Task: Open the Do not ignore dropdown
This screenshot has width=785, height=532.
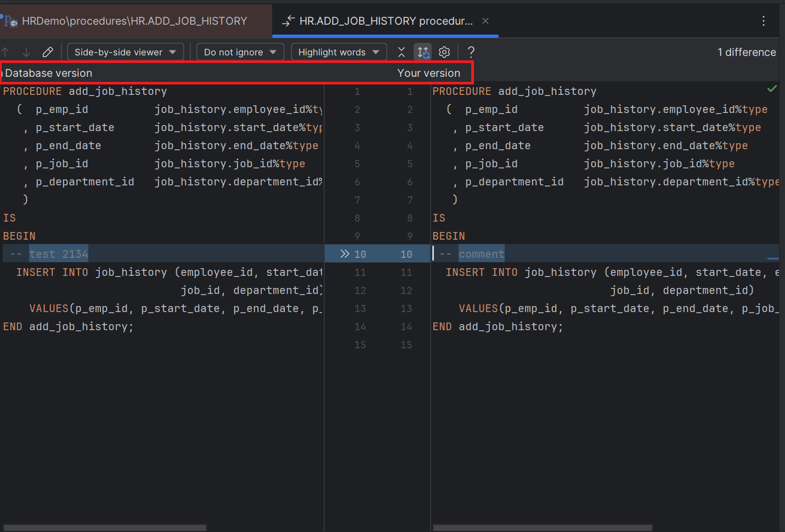Action: point(240,52)
